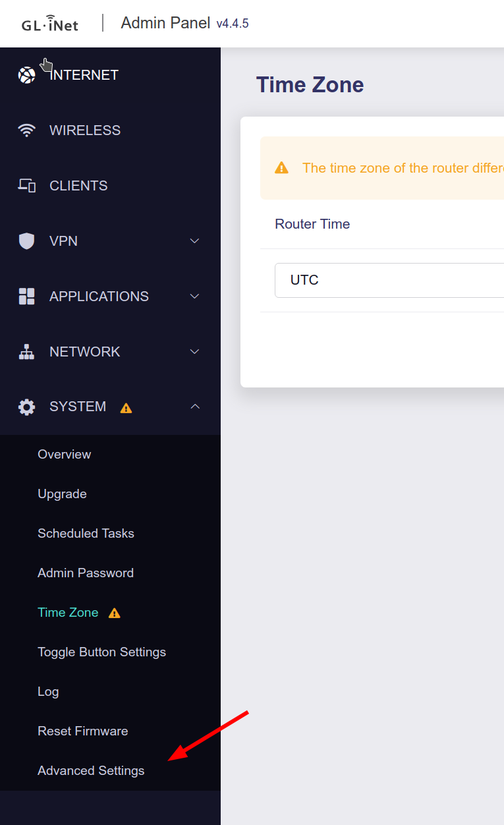Open the UTC time zone dropdown
The height and width of the screenshot is (825, 504).
click(x=389, y=280)
